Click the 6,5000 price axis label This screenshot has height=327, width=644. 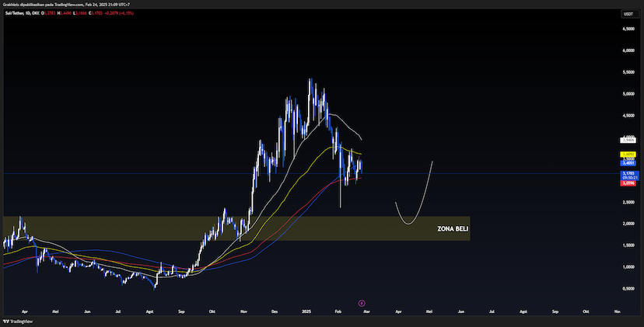coord(628,29)
